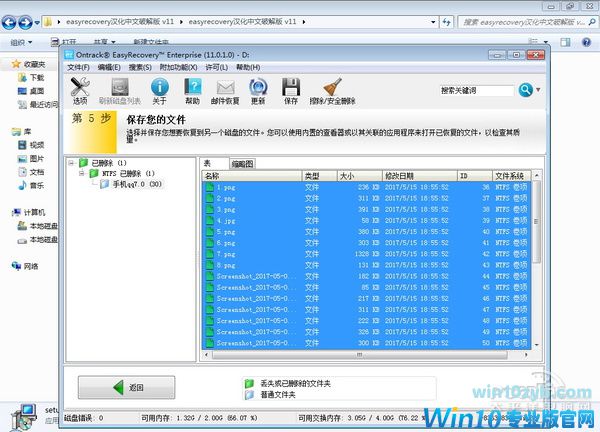600x432 pixels.
Task: Click the Explorer help question icon
Action: 586,42
